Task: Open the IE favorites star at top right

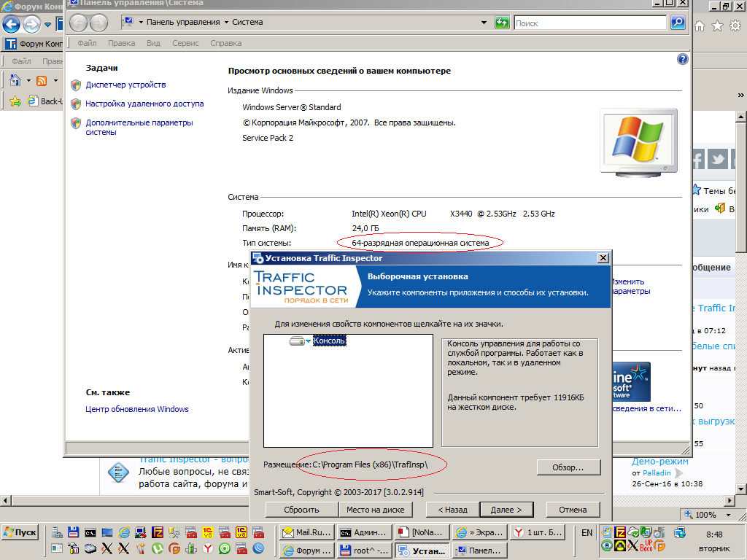Action: click(717, 26)
